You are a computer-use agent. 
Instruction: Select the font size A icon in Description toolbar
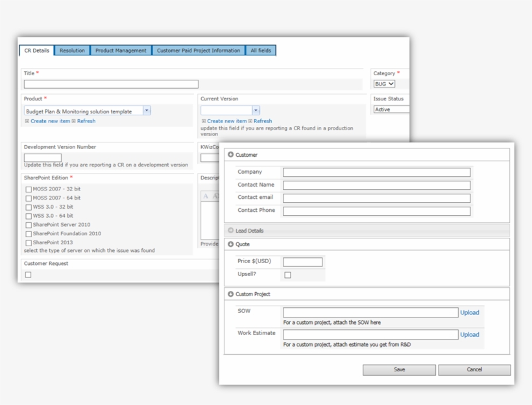[x=206, y=195]
